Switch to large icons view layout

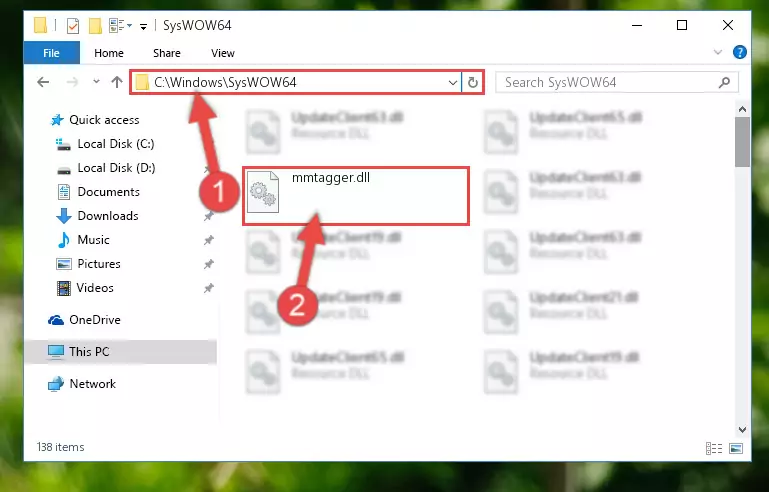pyautogui.click(x=736, y=448)
